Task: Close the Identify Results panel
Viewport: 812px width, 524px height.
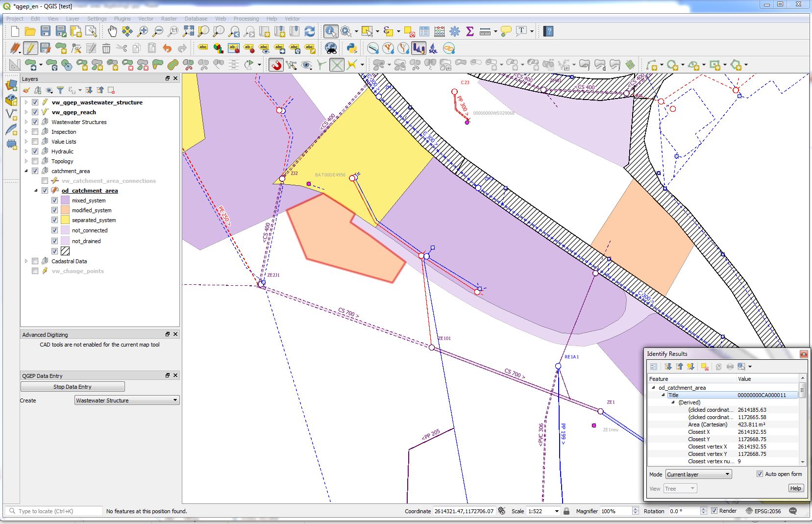Action: [x=803, y=354]
